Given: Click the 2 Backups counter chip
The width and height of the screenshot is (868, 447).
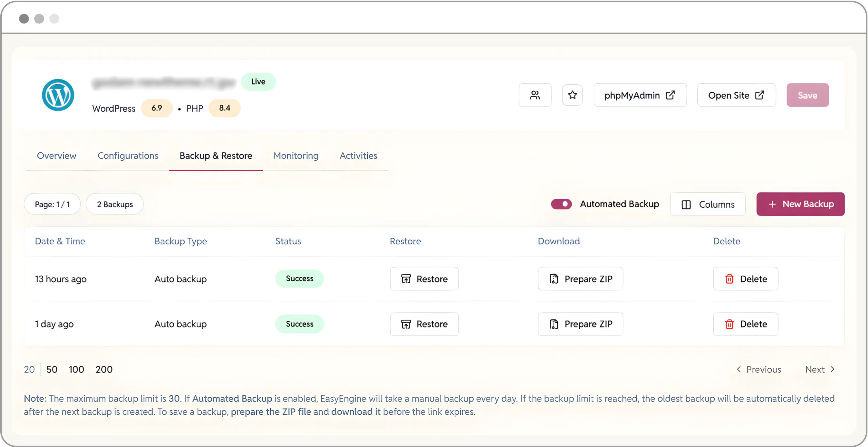Looking at the screenshot, I should (x=114, y=204).
